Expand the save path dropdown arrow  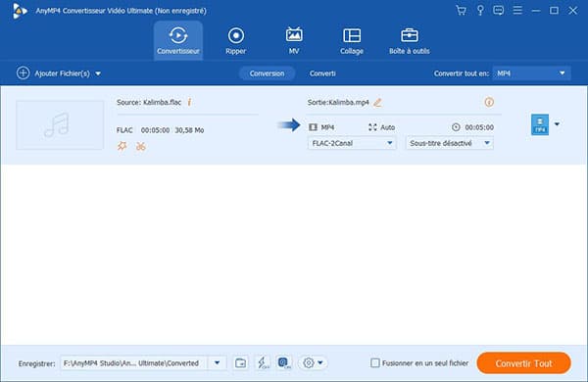(x=218, y=362)
